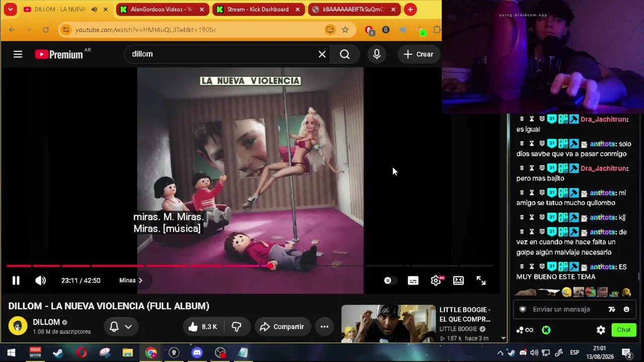The height and width of the screenshot is (362, 644).
Task: Open username Dra_Jachitrun on pero mas bajito message
Action: tap(604, 168)
